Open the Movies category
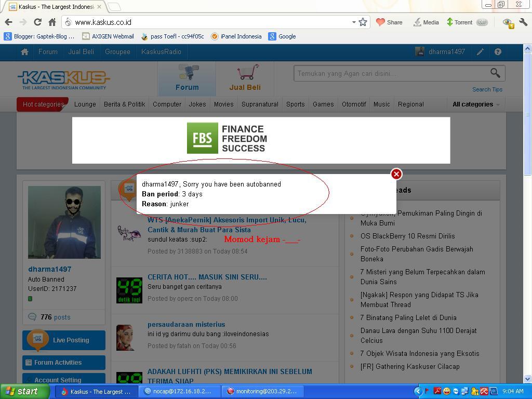532x399 pixels. coord(224,104)
